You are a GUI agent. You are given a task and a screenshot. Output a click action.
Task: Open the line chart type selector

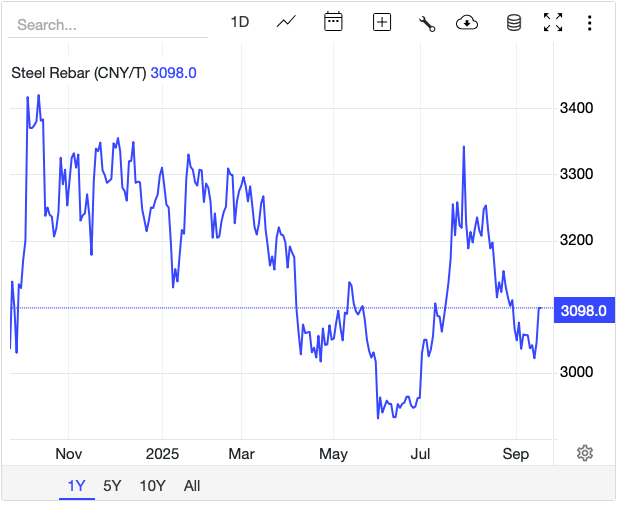tap(287, 22)
